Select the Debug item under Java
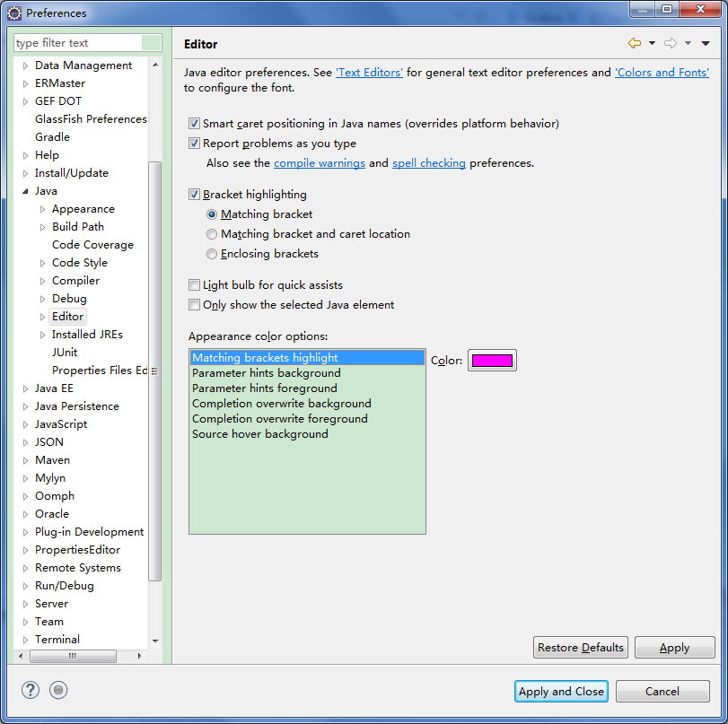 click(69, 299)
